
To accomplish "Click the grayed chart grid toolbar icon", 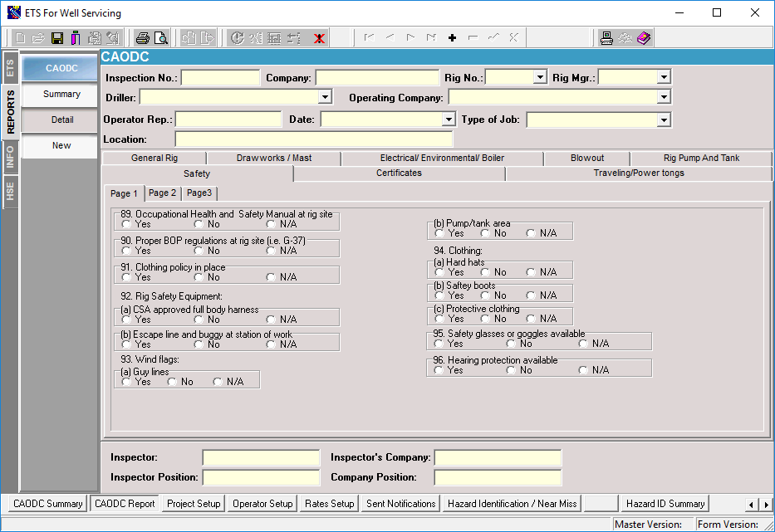I will coord(275,38).
